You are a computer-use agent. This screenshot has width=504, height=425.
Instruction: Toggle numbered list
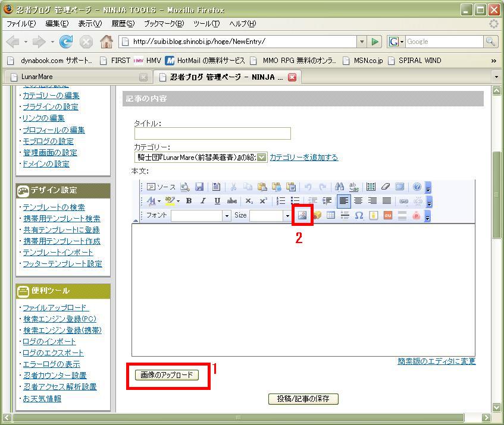(x=281, y=201)
